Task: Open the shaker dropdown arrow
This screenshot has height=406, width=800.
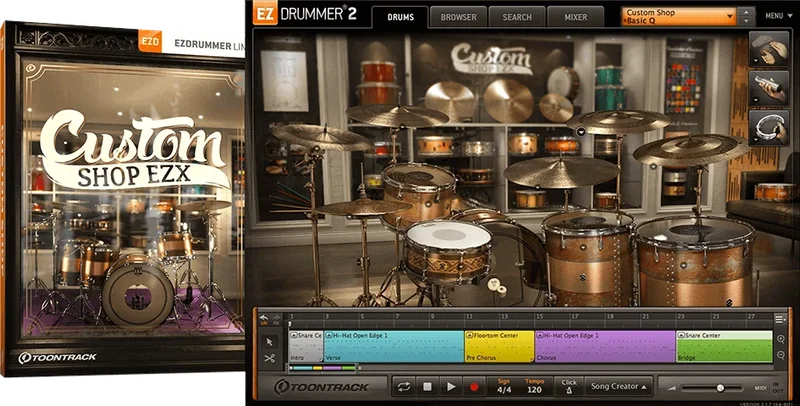Action: click(755, 101)
